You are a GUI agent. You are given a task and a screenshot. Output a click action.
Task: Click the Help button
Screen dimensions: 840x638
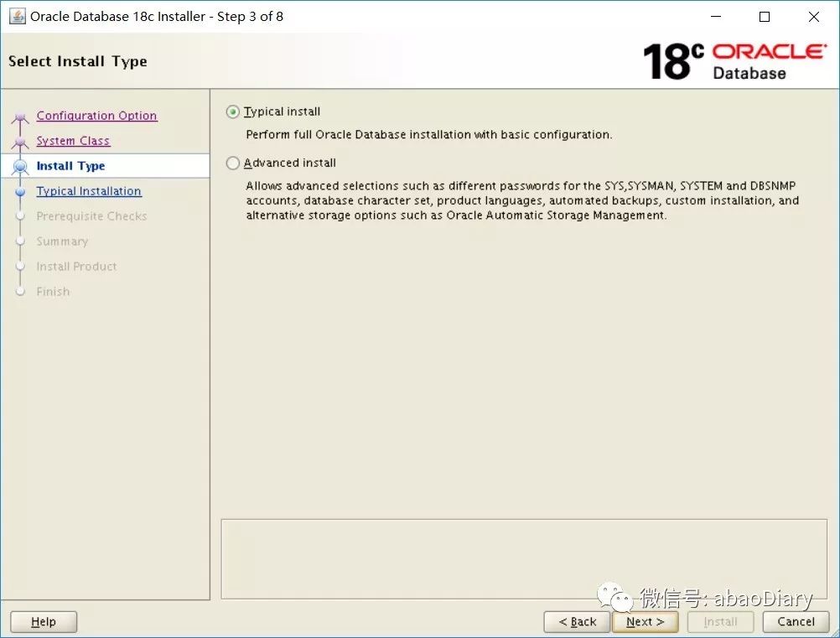coord(44,621)
